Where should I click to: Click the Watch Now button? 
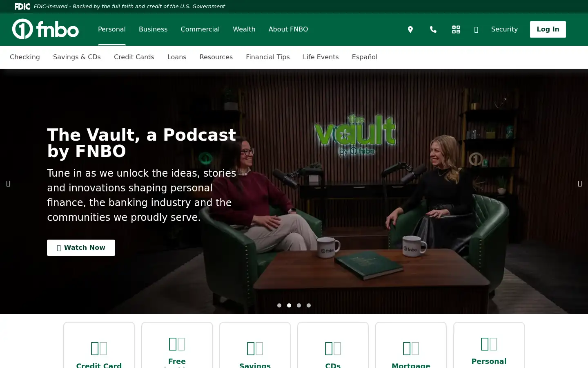tap(81, 248)
